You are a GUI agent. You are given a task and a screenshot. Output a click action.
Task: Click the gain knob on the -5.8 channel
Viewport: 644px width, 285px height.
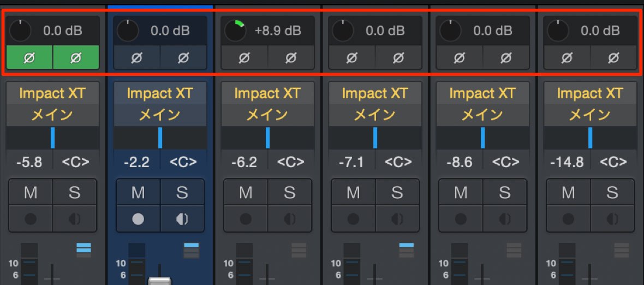click(20, 31)
